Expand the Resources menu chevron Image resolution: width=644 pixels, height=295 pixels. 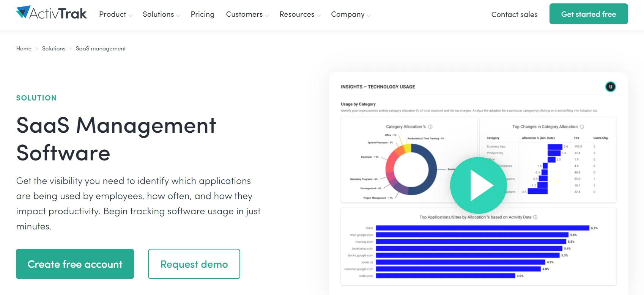(x=319, y=16)
